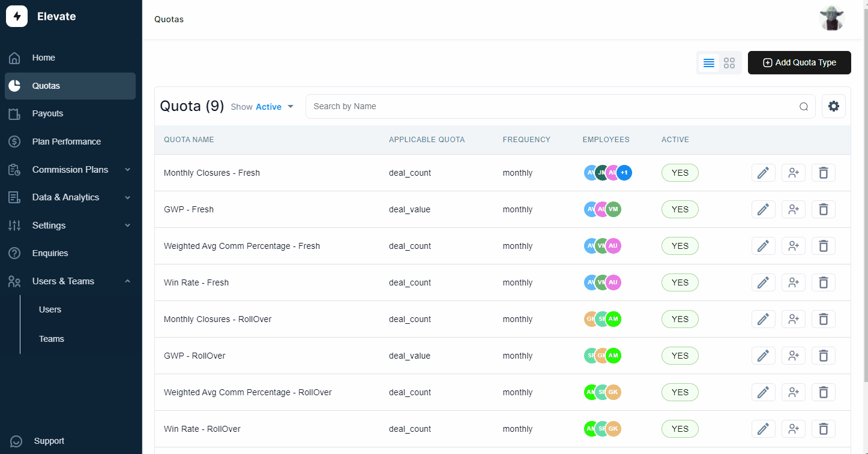The image size is (868, 454).
Task: Expand the Settings sidebar menu
Action: [x=70, y=226]
